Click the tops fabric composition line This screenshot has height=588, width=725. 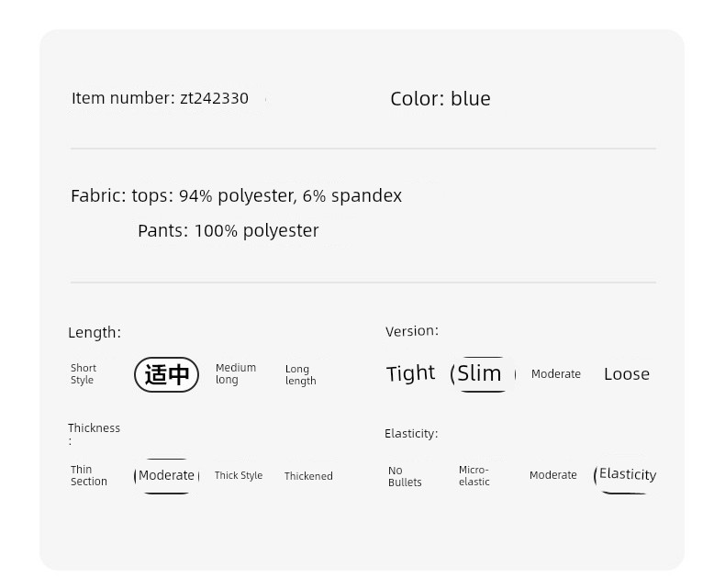[236, 196]
